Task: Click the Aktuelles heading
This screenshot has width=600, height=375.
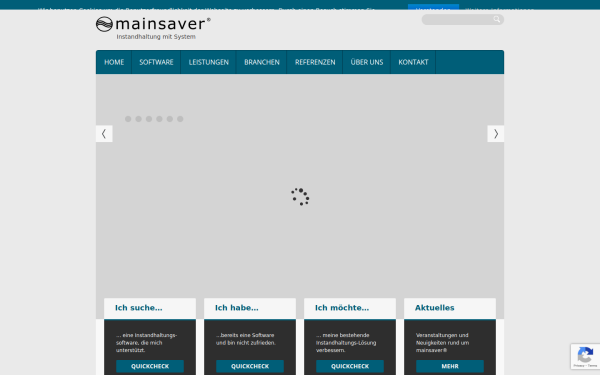Action: (x=435, y=308)
